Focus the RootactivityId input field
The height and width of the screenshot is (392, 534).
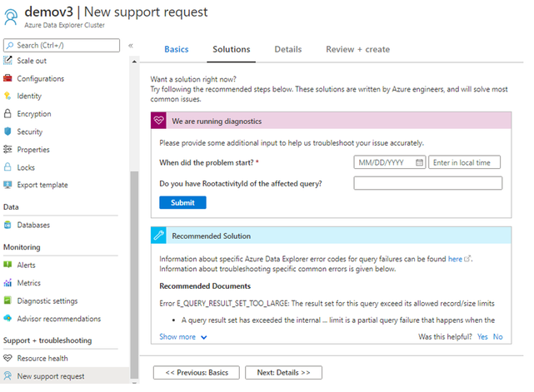(427, 183)
